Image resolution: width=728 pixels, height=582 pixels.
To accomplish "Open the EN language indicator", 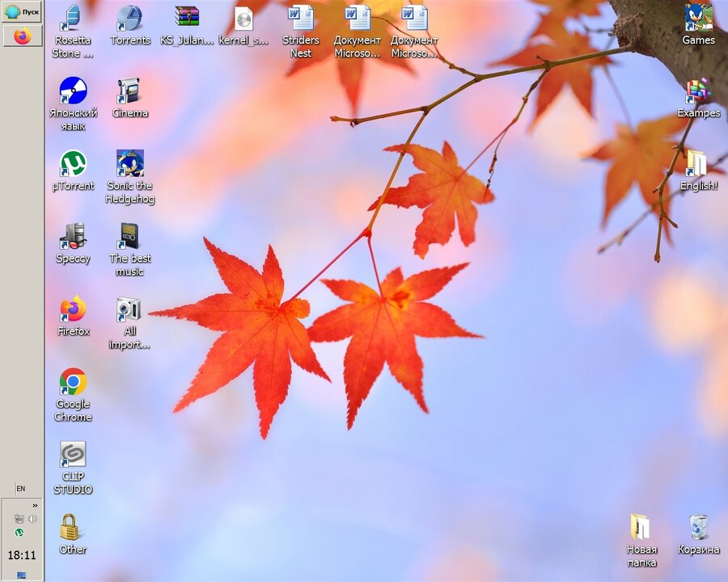I will pyautogui.click(x=21, y=489).
